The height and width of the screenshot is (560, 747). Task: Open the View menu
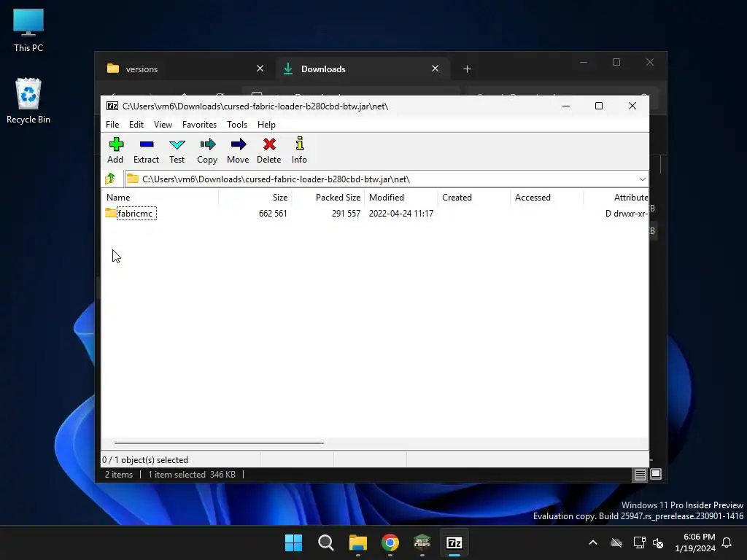[x=163, y=124]
